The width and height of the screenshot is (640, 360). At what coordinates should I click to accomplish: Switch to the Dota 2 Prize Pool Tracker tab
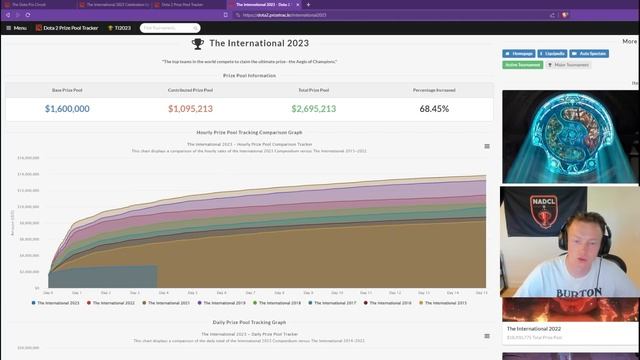pyautogui.click(x=189, y=4)
